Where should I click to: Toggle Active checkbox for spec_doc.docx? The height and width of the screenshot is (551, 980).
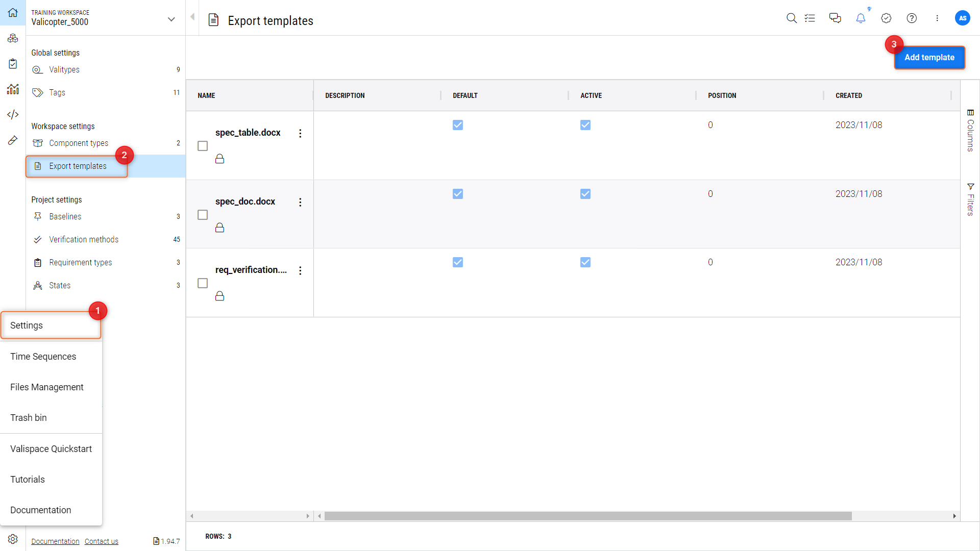(585, 194)
